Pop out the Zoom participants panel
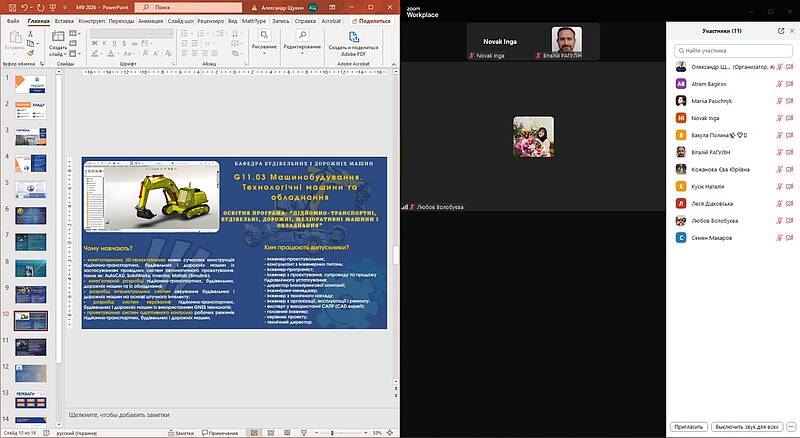800x438 pixels. coord(781,31)
